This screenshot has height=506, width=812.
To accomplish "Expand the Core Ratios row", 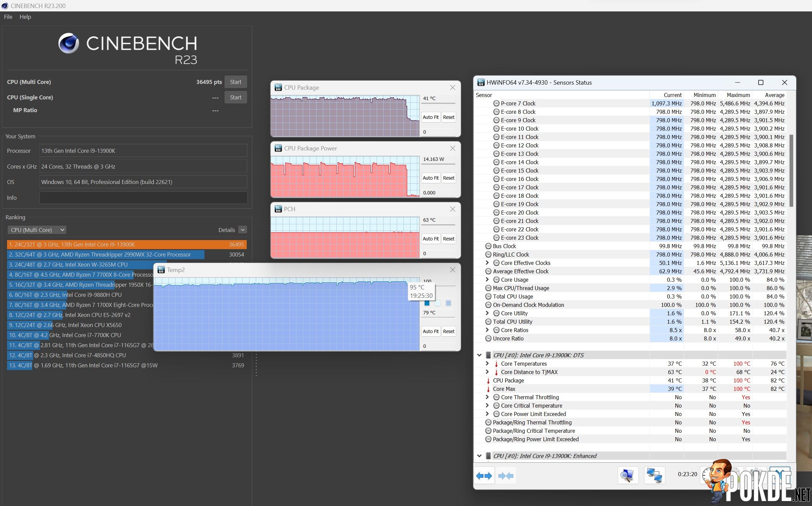I will click(x=487, y=330).
